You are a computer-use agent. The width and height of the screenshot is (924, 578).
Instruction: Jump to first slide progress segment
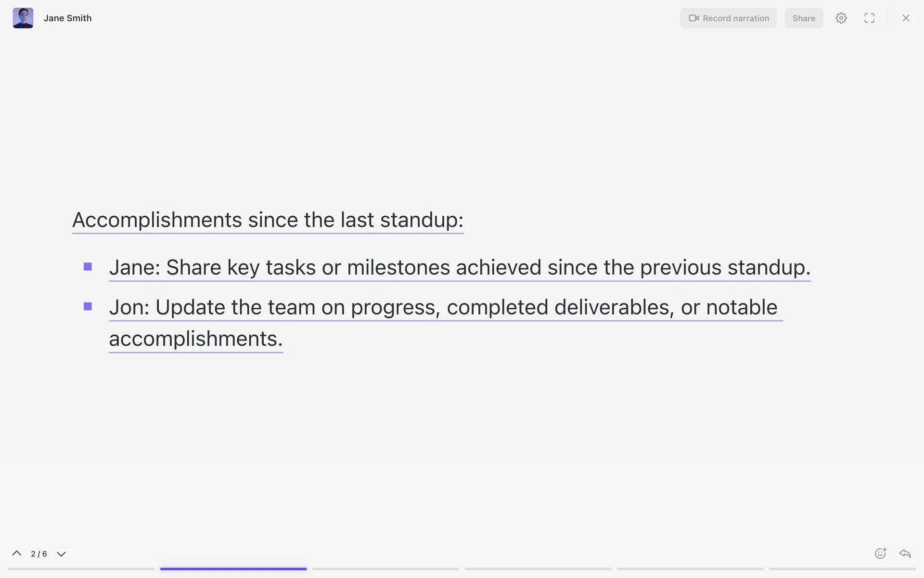tap(81, 569)
